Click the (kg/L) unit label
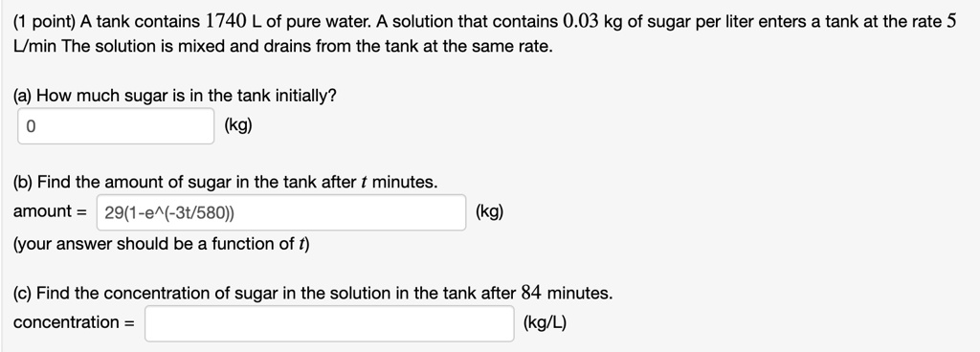980x352 pixels. tap(545, 322)
